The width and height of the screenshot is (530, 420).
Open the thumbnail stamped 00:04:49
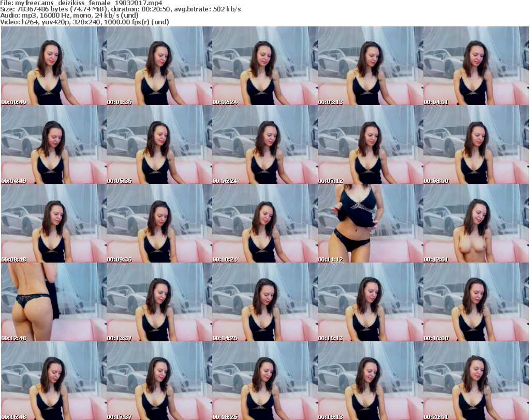point(54,144)
